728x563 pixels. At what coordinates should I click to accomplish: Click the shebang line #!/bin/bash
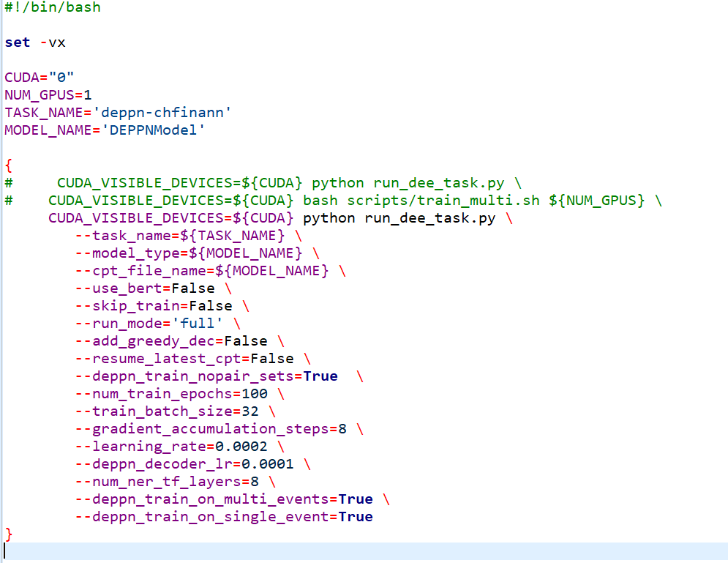click(51, 7)
